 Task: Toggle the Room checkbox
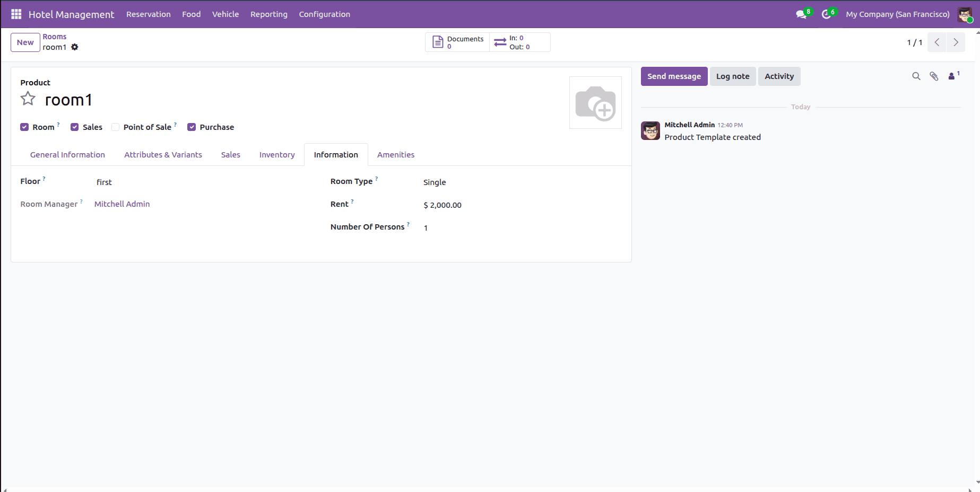point(24,127)
